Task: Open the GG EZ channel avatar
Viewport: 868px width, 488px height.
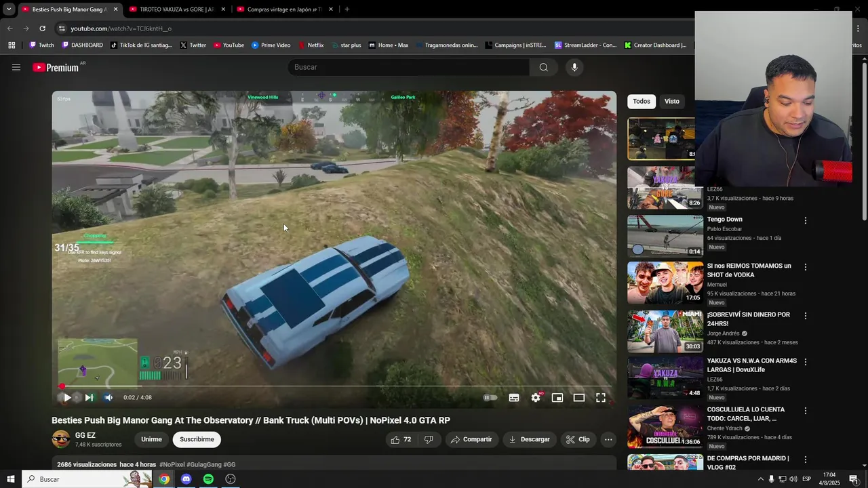Action: 61,439
